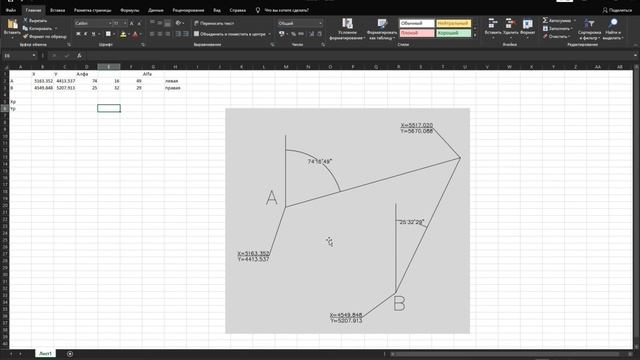The image size is (640, 360).
Task: Open Sort & Filter (Сортировка и фильтр)
Action: click(589, 29)
